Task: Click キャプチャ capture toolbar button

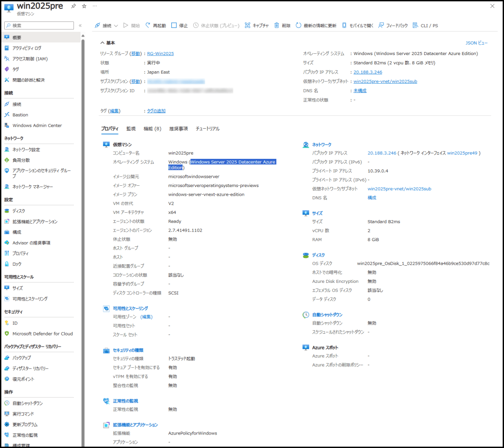Action: click(x=257, y=26)
